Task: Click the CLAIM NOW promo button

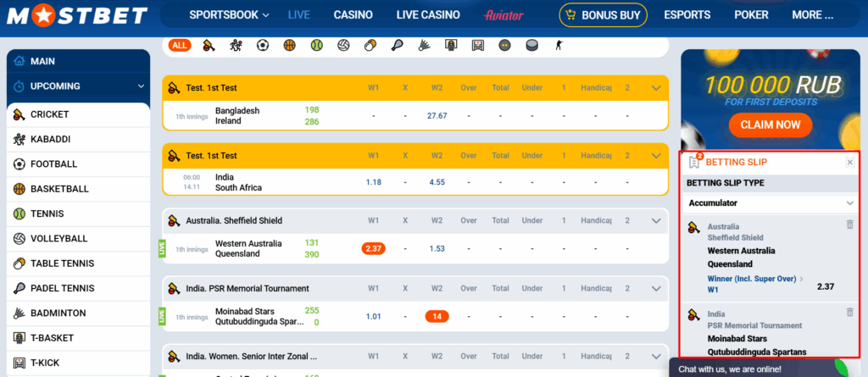Action: coord(771,125)
